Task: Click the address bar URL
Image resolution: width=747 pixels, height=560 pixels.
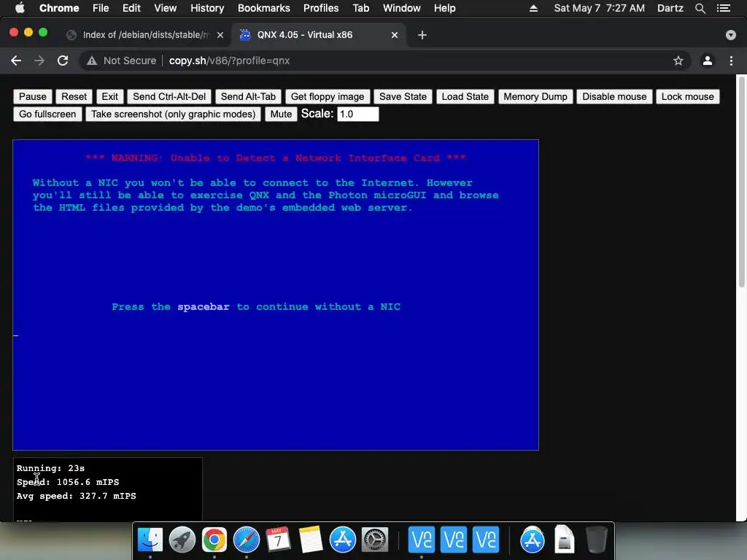Action: click(x=230, y=61)
